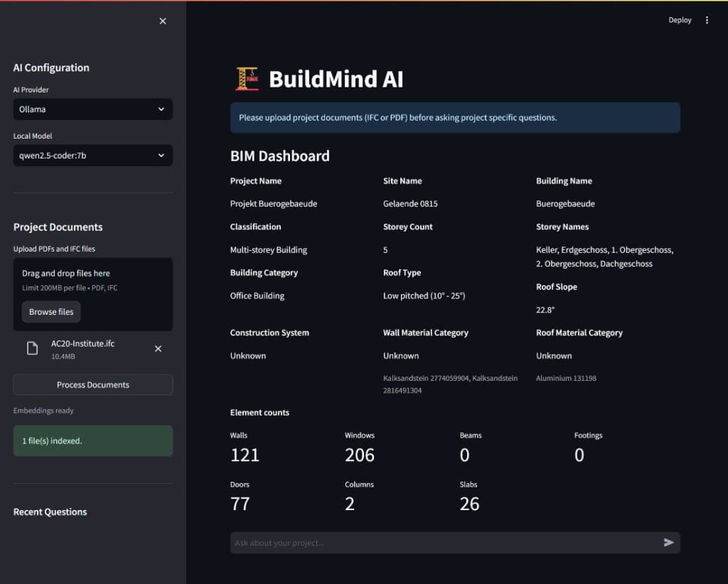728x584 pixels.
Task: Close the sidebar with the X icon
Action: tap(163, 21)
